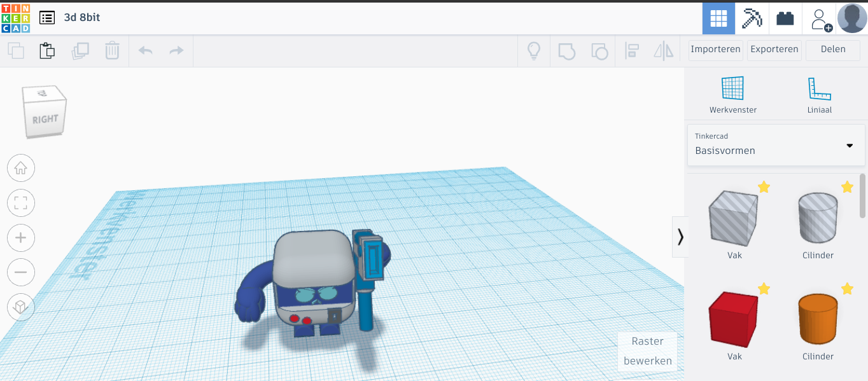Toggle favorite star on red Vak

tap(764, 289)
